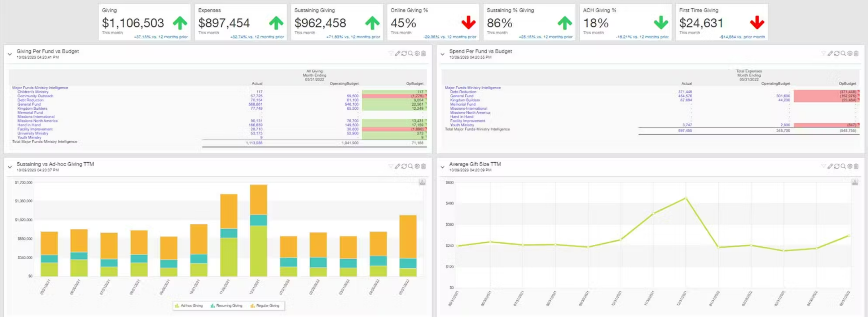The height and width of the screenshot is (317, 868).
Task: Open Debt Reduction link in Spend table
Action: coord(463,92)
